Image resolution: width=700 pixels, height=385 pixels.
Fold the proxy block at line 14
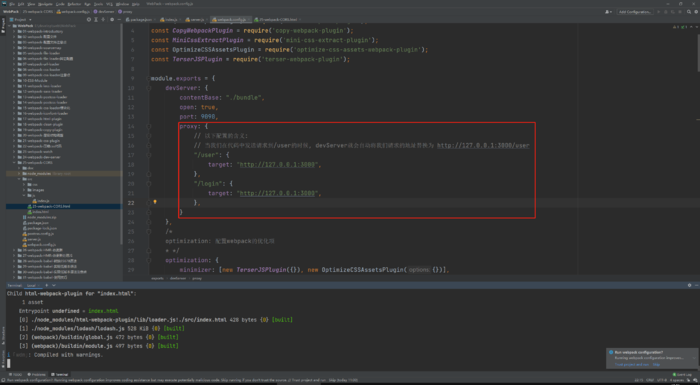[x=149, y=126]
